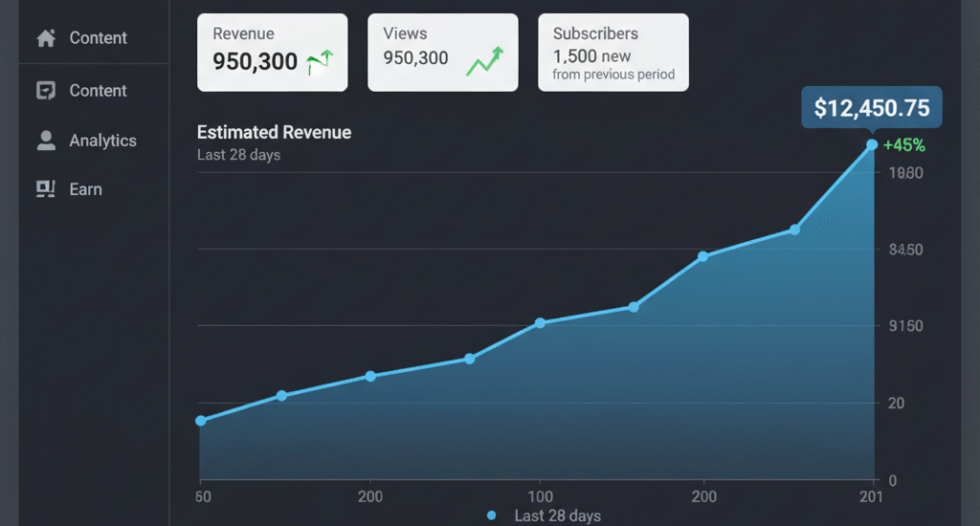The width and height of the screenshot is (980, 526).
Task: Select the first leftmost data point on chart
Action: 201,421
